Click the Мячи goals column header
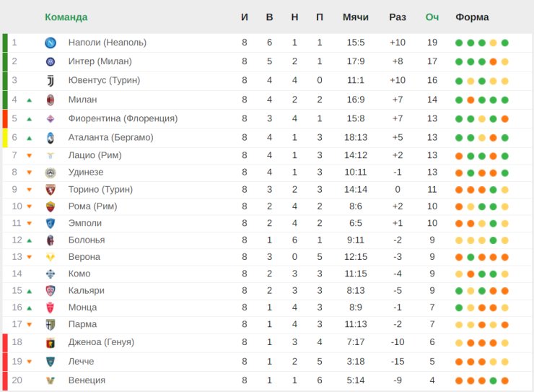Screen dimensions: 534x392 pos(356,17)
